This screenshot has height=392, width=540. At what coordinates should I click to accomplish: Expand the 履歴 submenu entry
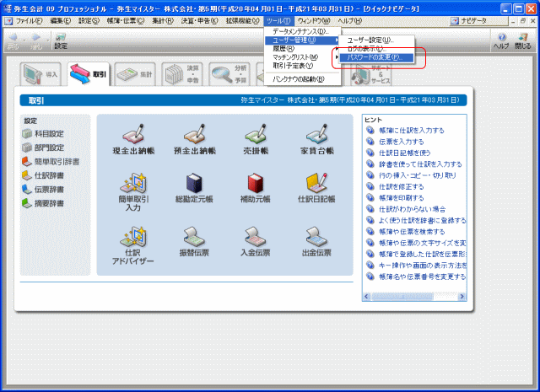point(302,49)
